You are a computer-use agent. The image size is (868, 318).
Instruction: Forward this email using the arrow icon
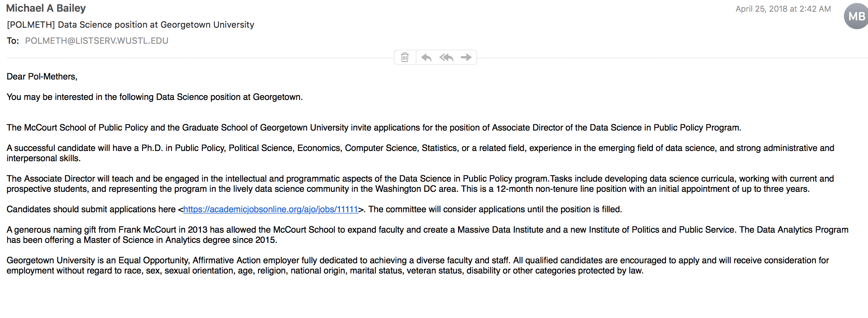466,57
